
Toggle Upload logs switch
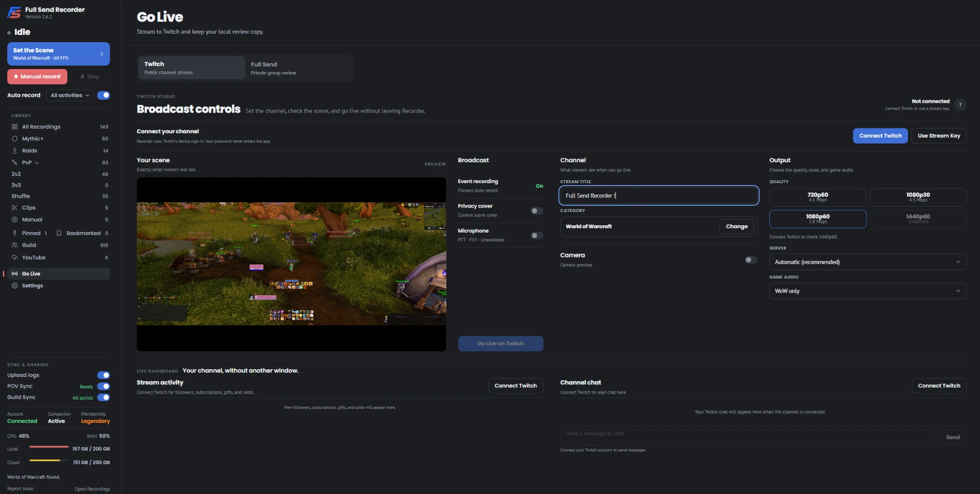tap(103, 376)
